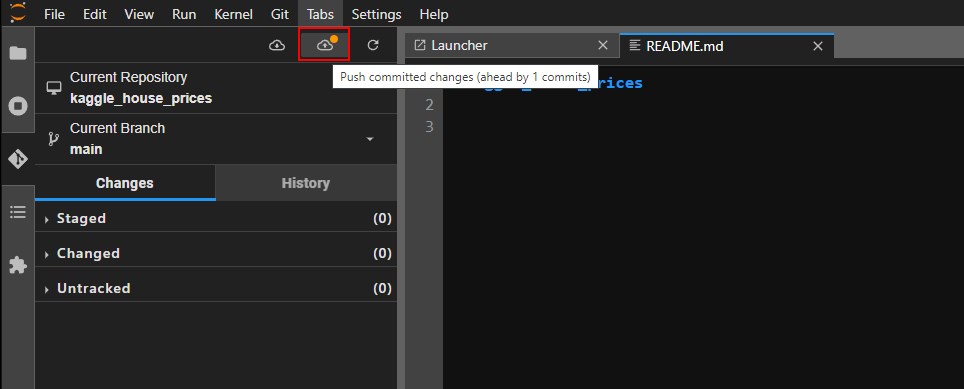Open the Run menu
This screenshot has width=964, height=389.
click(184, 14)
